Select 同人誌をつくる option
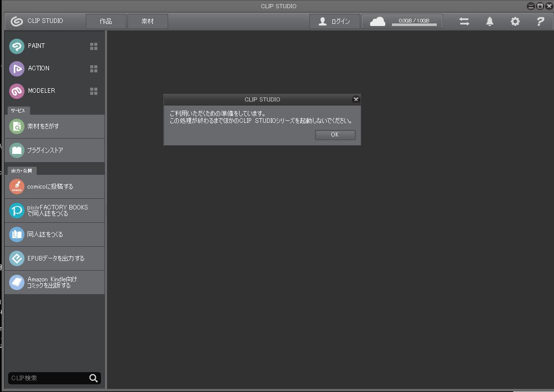 55,234
